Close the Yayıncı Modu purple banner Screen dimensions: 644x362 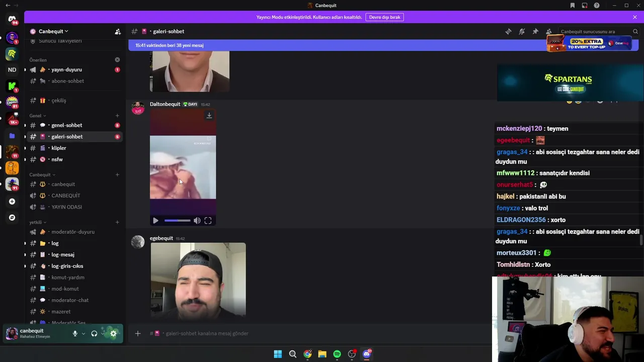click(x=635, y=17)
